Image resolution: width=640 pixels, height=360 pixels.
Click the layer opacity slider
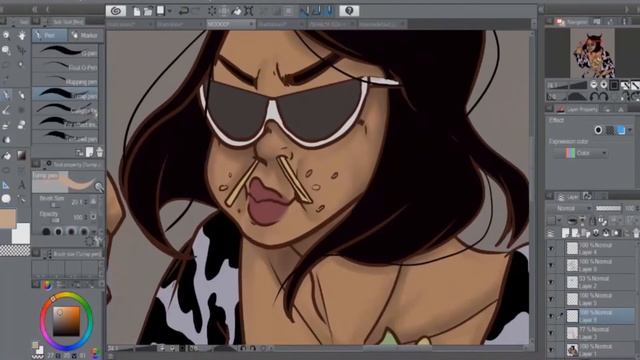pos(609,208)
